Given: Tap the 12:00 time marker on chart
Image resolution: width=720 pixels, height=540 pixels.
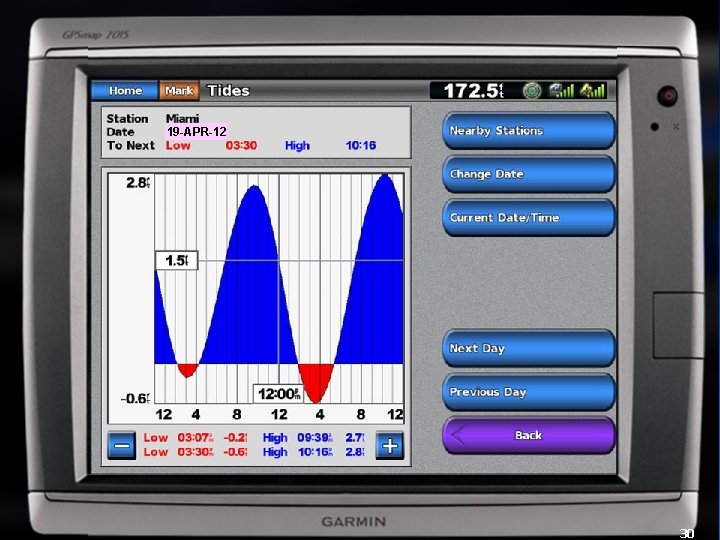Looking at the screenshot, I should 278,394.
